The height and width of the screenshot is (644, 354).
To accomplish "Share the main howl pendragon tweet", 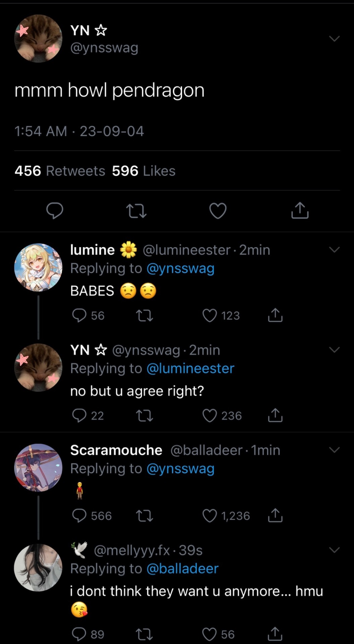I will (300, 211).
